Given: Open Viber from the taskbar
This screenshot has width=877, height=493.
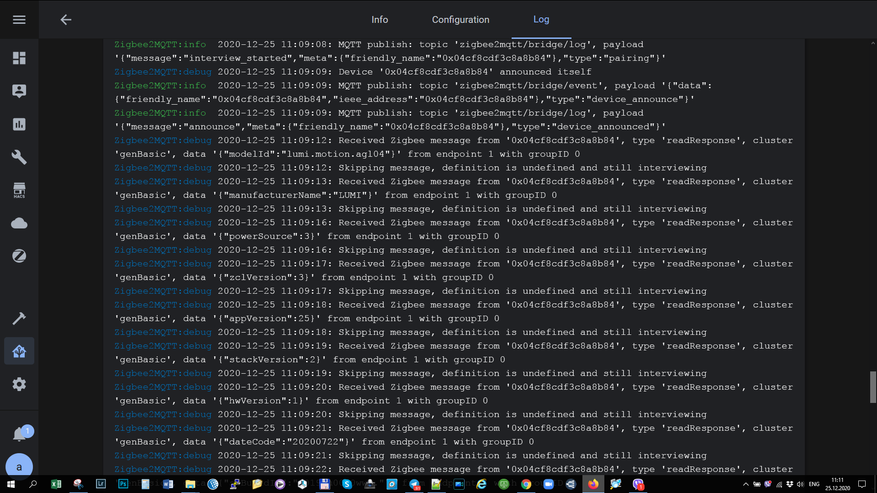Looking at the screenshot, I should coord(638,484).
